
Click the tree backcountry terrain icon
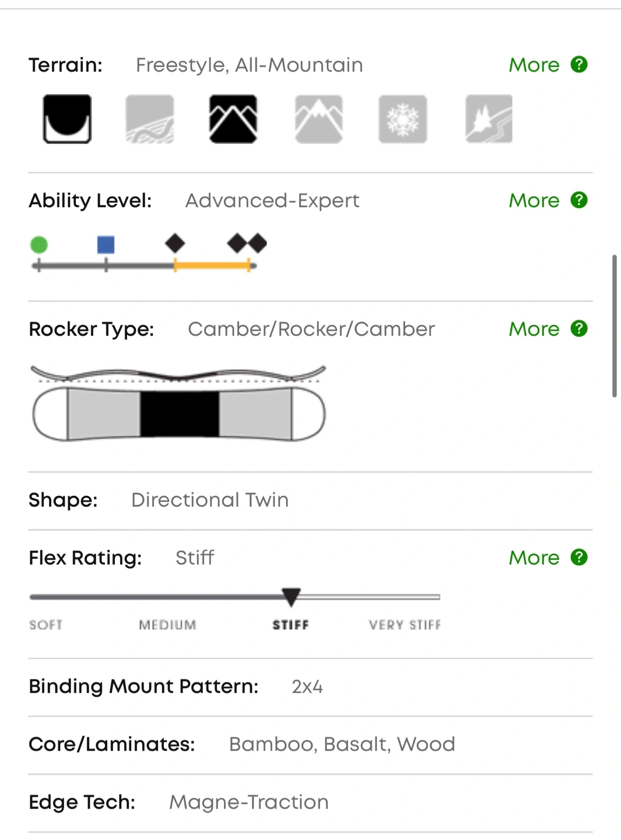click(489, 119)
